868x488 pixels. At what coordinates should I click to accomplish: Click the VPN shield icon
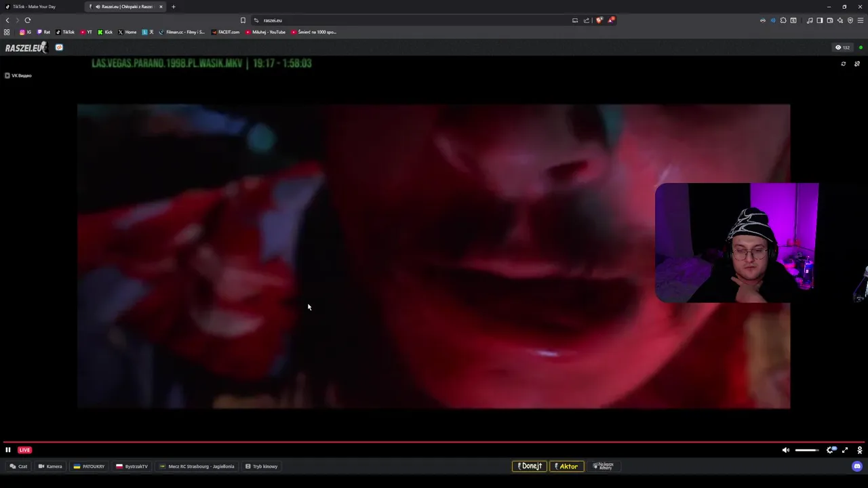[850, 20]
